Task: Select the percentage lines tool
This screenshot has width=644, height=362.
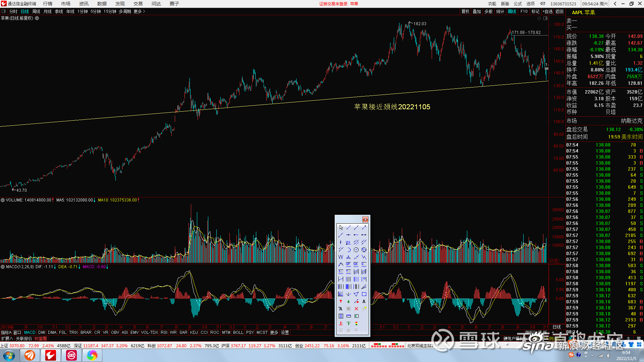Action: (x=341, y=271)
